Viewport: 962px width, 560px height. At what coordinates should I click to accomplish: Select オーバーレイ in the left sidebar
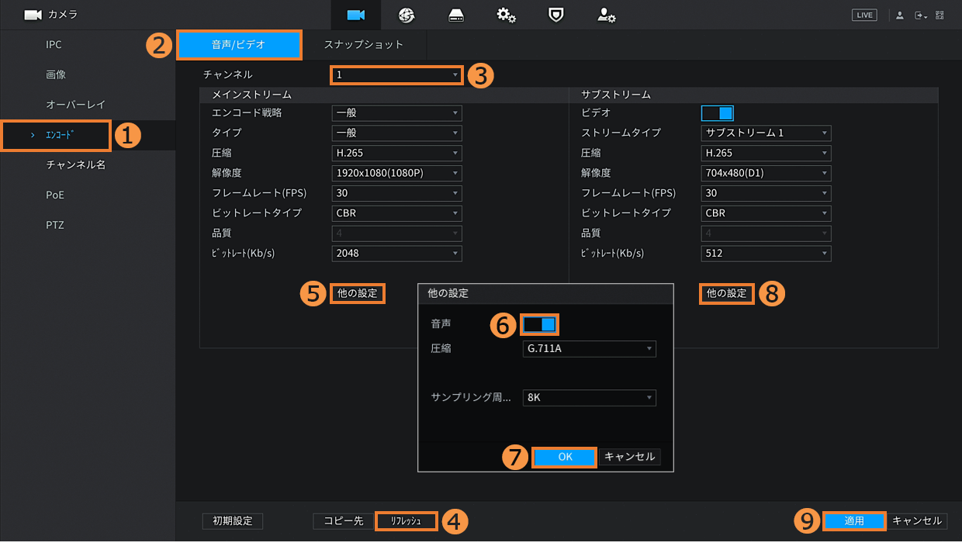tap(75, 105)
